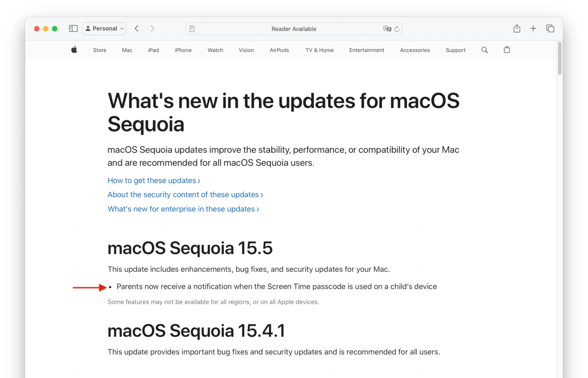
Task: Open the shopping bag
Action: point(507,50)
